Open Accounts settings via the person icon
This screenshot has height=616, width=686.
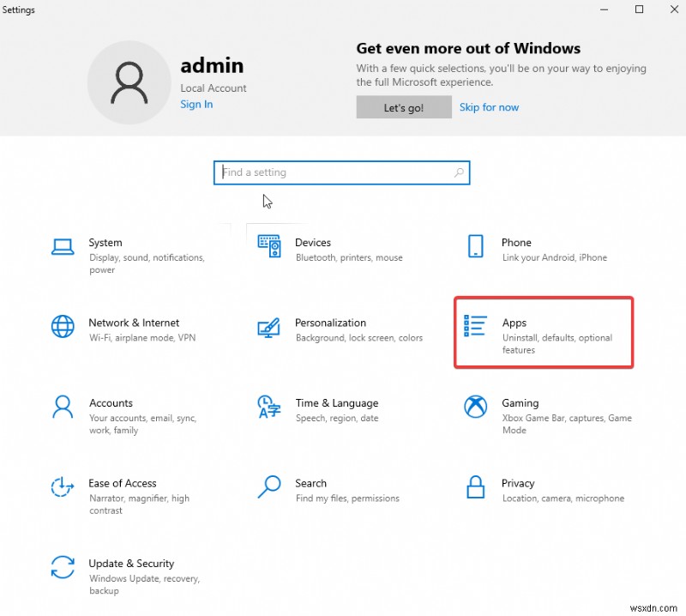click(x=63, y=408)
